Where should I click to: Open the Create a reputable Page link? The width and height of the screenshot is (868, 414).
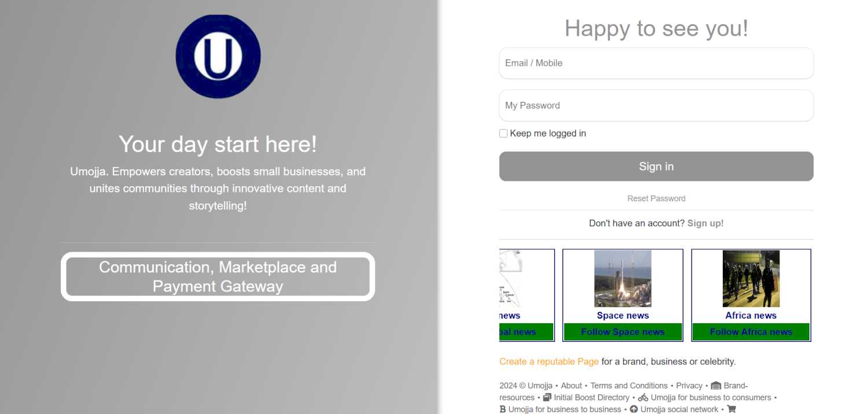pyautogui.click(x=549, y=362)
